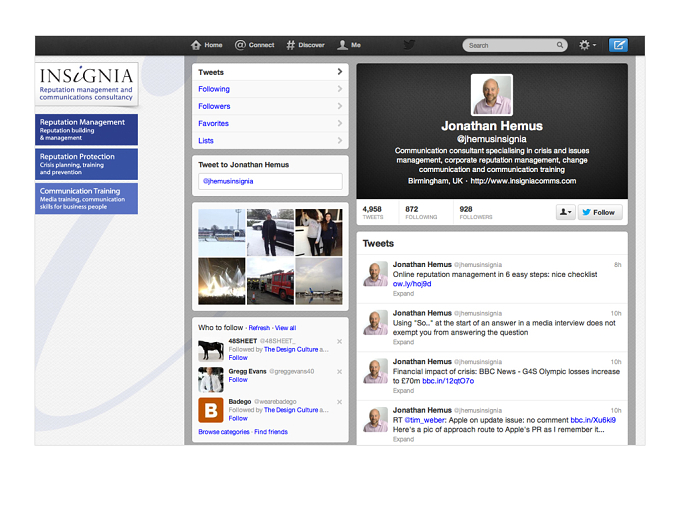Open the two women photo thumbnail
The image size is (680, 510).
click(x=319, y=232)
